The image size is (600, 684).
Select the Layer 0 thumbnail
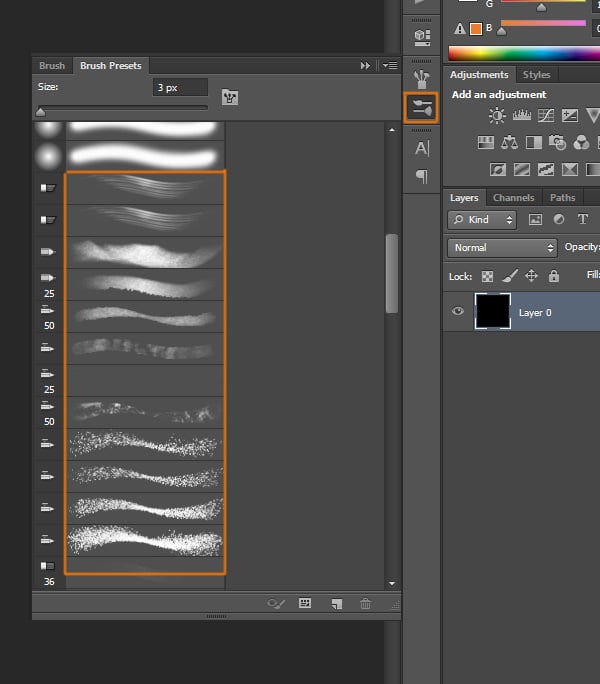(492, 311)
